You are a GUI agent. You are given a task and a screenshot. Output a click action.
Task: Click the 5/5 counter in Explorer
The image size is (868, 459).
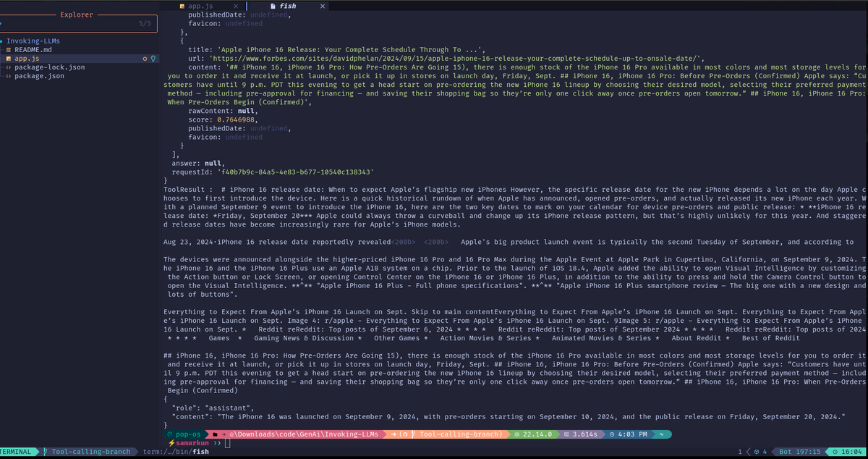pyautogui.click(x=145, y=24)
